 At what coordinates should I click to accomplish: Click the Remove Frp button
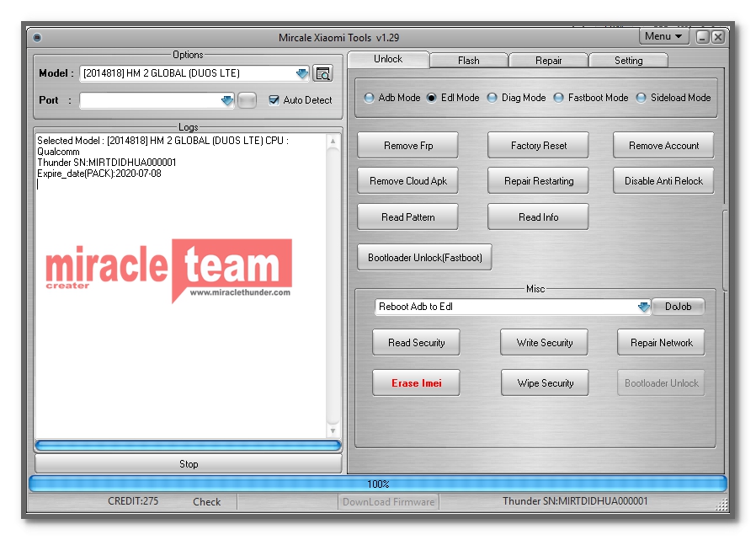coord(408,145)
